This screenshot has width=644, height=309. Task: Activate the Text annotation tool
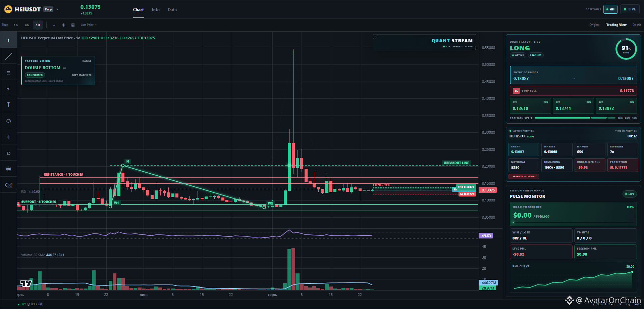pyautogui.click(x=8, y=105)
